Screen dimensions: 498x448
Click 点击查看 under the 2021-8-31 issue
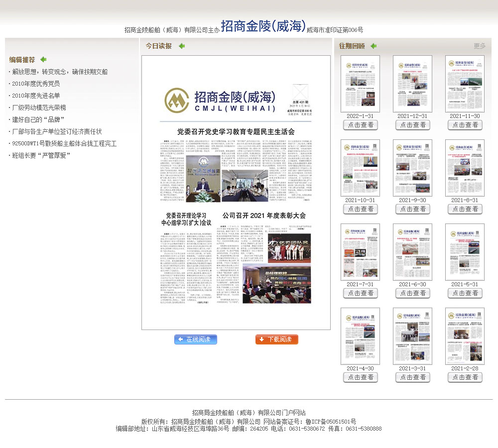[465, 209]
